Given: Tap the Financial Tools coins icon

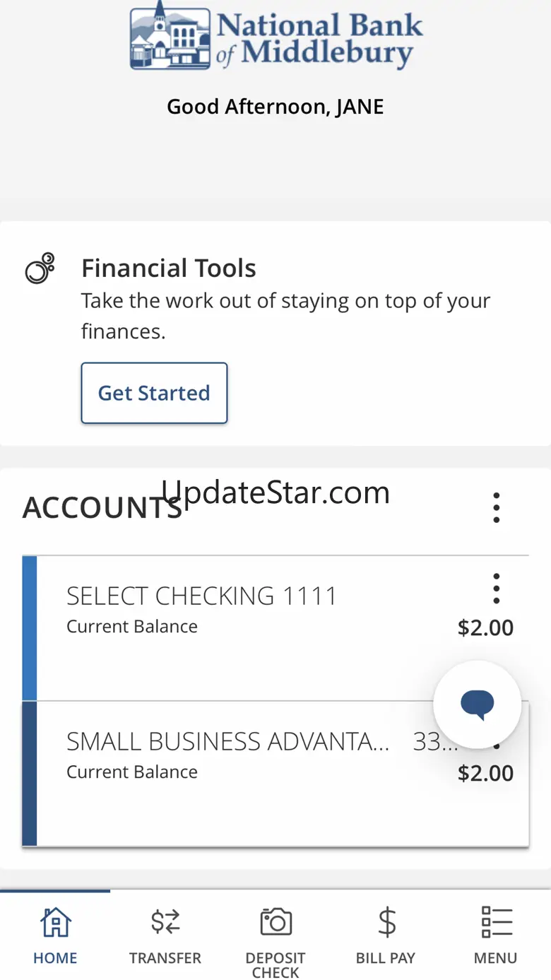Looking at the screenshot, I should pos(40,268).
